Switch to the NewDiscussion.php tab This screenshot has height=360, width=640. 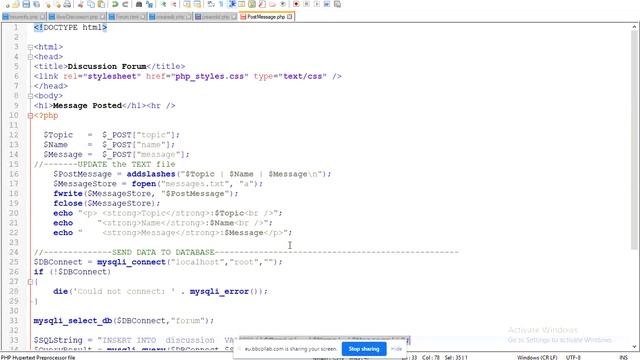76,17
